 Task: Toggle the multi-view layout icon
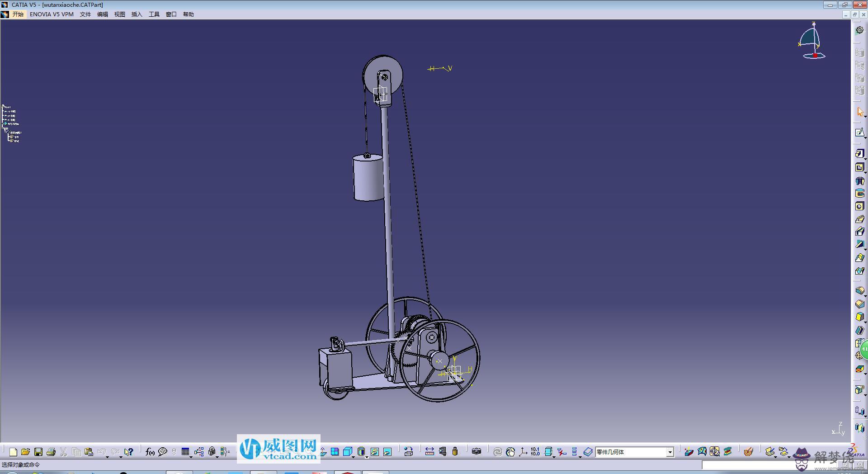pyautogui.click(x=335, y=451)
